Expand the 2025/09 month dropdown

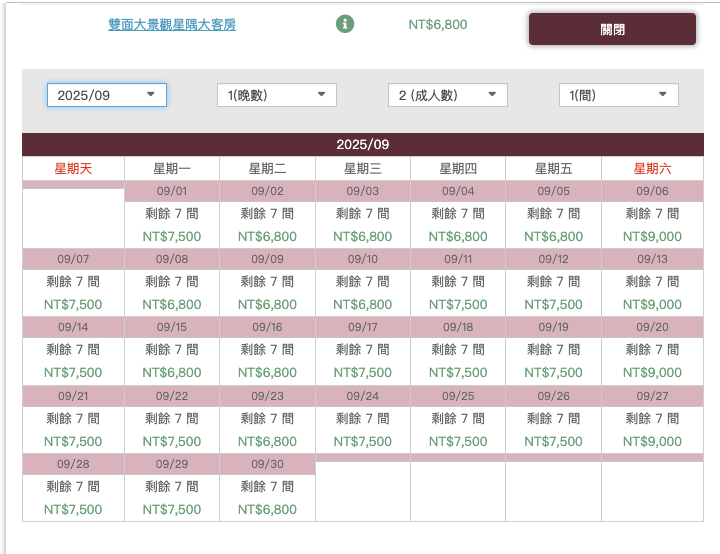click(107, 95)
